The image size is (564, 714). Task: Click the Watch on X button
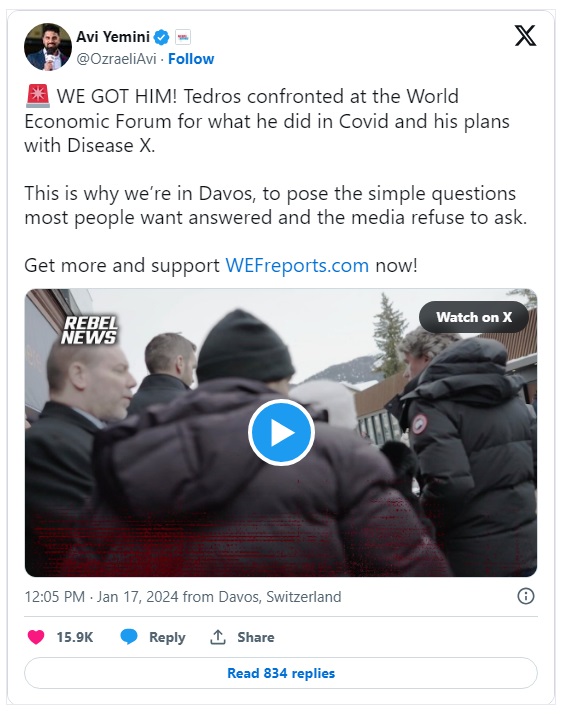pyautogui.click(x=474, y=317)
